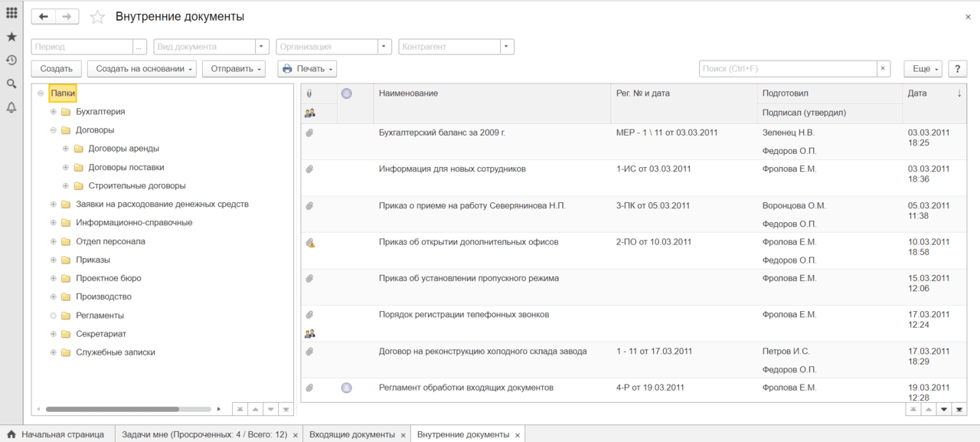Click the back navigation arrow
Image resolution: width=980 pixels, height=442 pixels.
click(44, 17)
